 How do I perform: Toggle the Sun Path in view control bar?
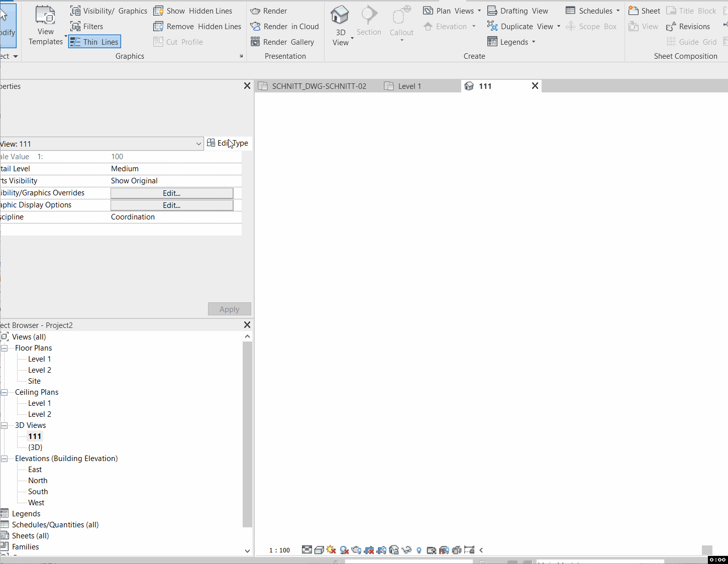(332, 550)
